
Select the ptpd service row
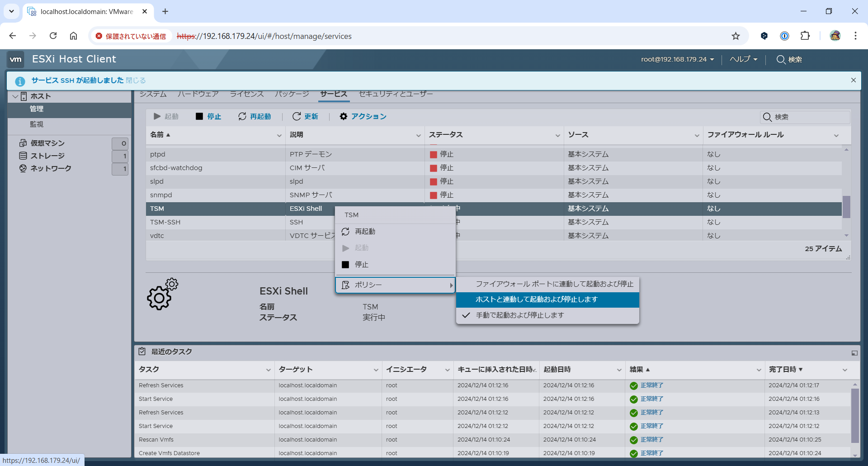[x=494, y=154]
